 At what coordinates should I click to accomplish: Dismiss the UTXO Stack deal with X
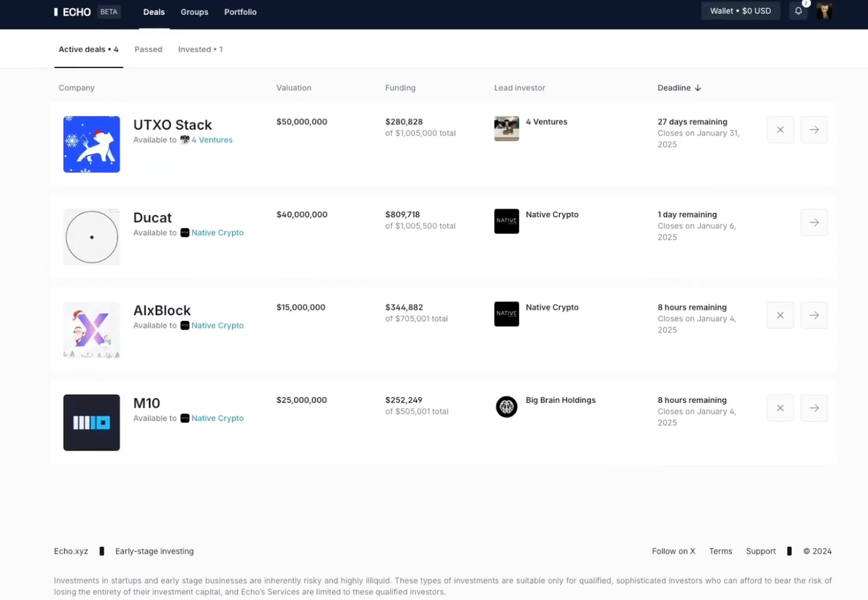point(780,129)
